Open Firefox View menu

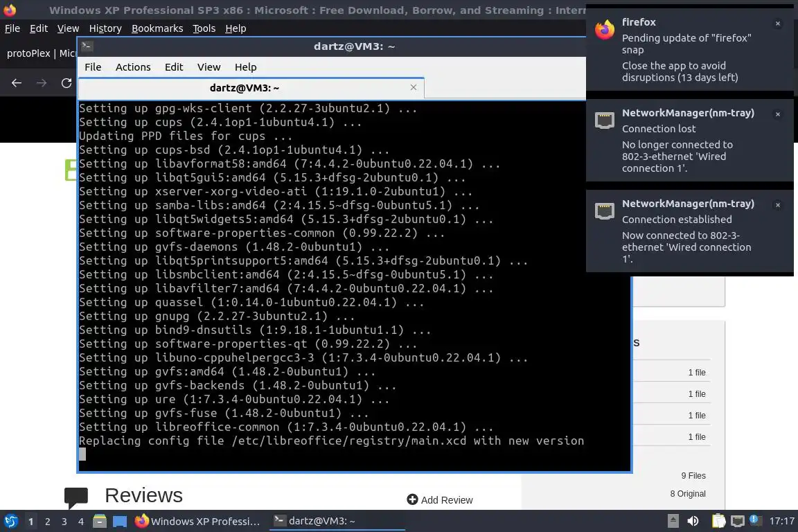click(x=68, y=28)
